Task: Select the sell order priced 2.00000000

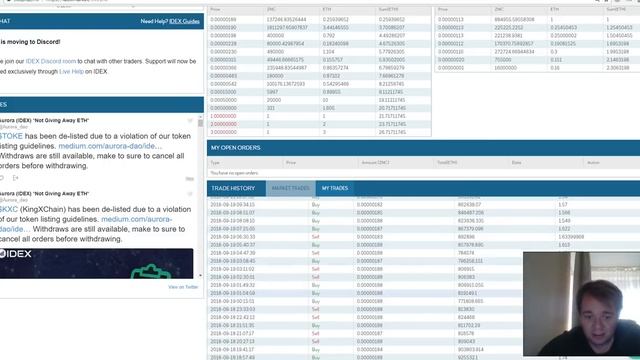Action: 319,124
